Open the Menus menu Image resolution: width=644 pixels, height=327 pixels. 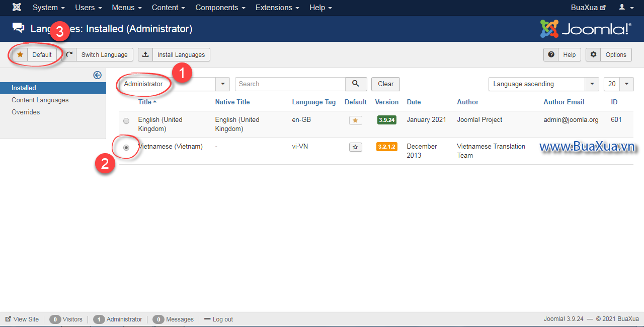point(127,8)
